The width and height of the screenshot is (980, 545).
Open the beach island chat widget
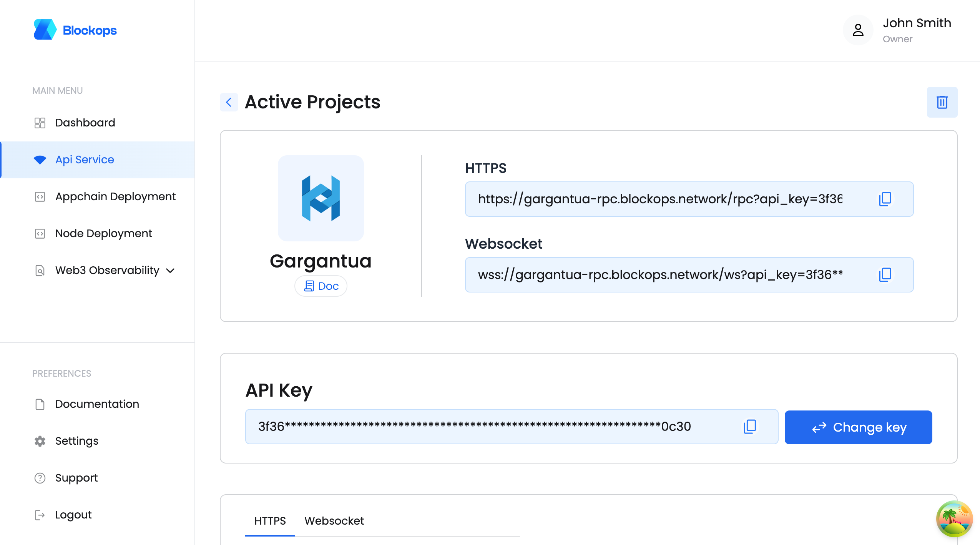(954, 519)
